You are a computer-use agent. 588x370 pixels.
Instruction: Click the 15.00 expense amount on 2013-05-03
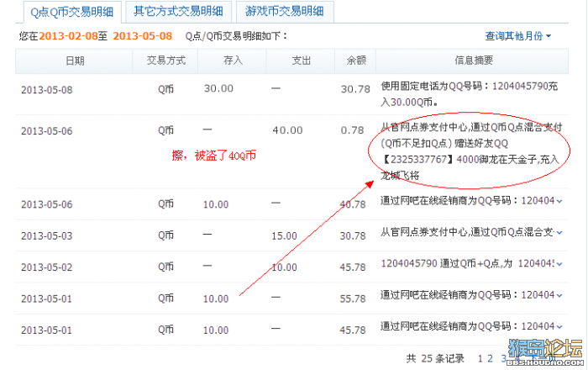tap(284, 236)
